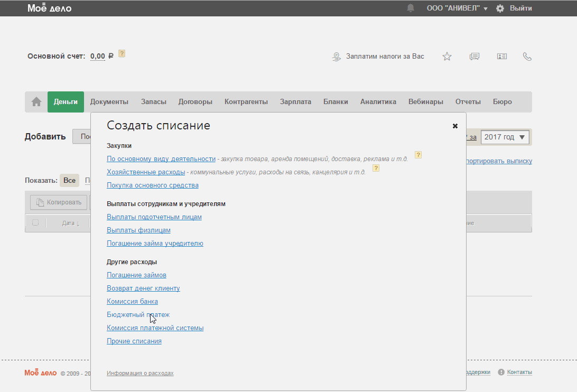The image size is (577, 392).
Task: Open help hint next to account balance
Action: [122, 53]
